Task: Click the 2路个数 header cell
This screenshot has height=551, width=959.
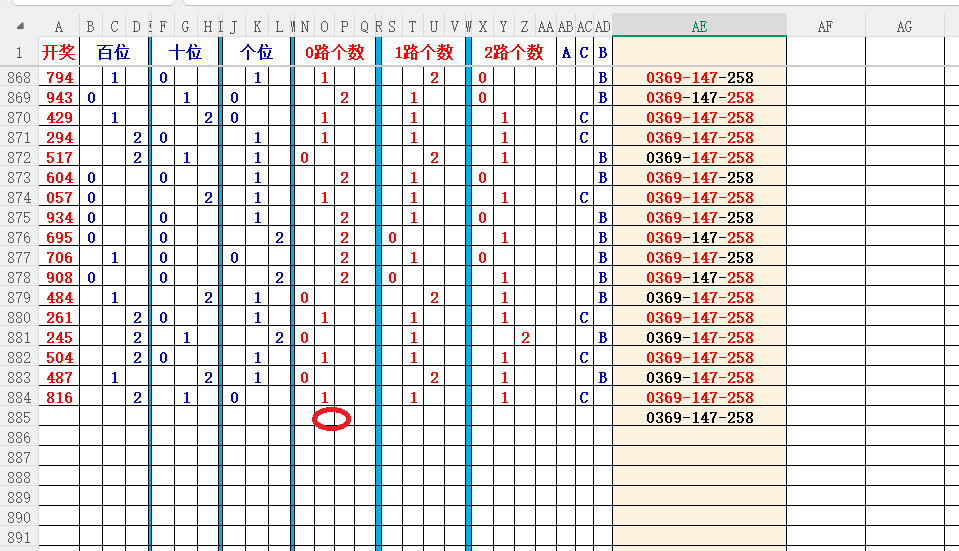Action: [x=514, y=52]
